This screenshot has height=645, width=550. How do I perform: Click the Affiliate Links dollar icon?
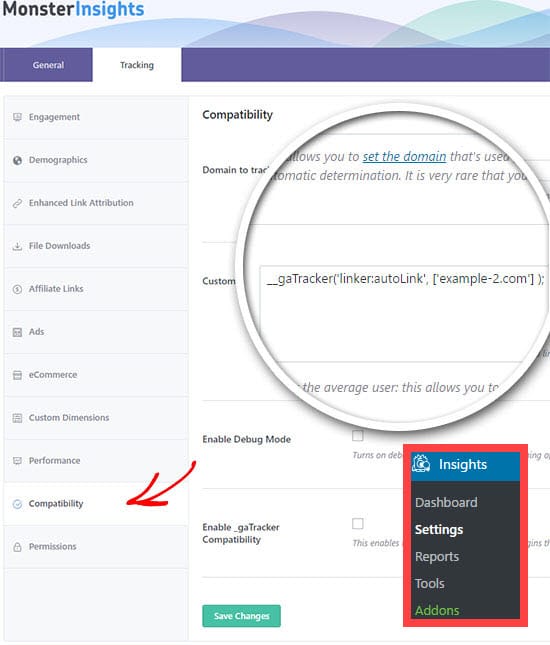[x=17, y=289]
